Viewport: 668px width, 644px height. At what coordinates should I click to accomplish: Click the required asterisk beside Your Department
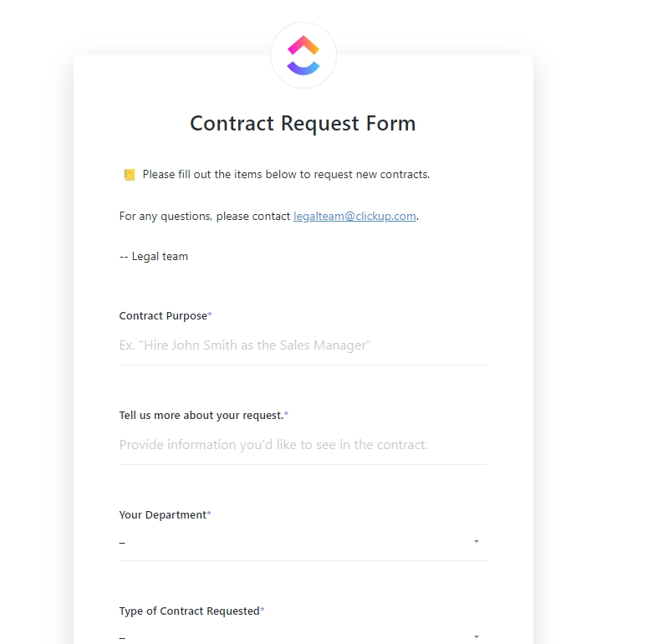[x=209, y=514]
